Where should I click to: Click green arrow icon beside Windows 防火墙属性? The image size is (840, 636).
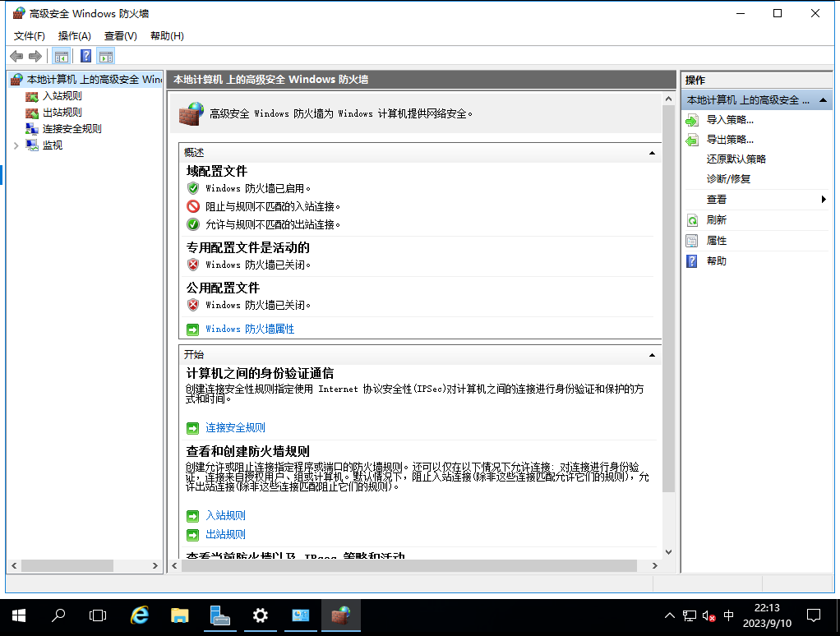coord(193,330)
